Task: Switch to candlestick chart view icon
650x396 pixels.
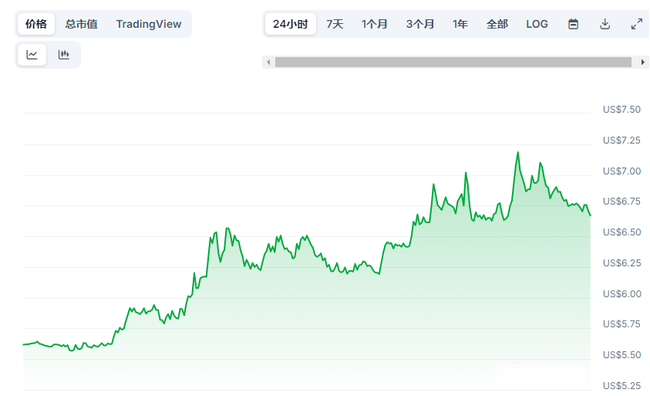Action: 63,55
